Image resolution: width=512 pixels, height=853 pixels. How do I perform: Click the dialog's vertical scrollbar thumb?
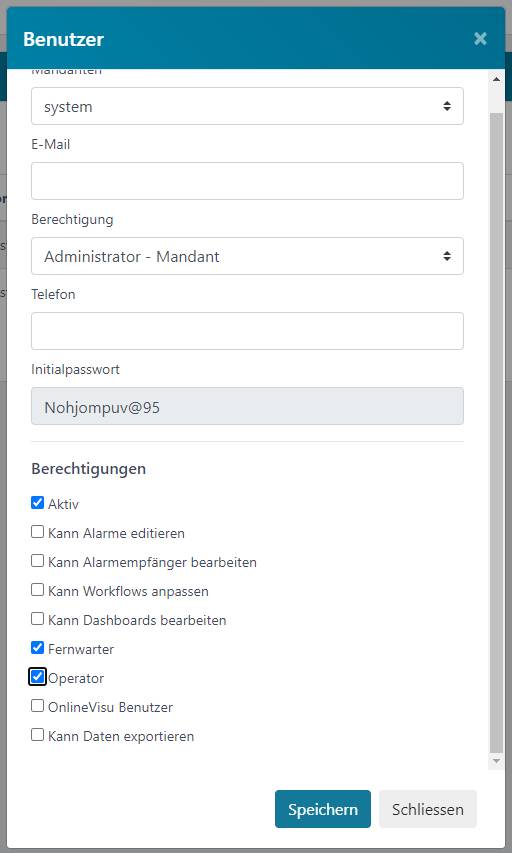click(x=496, y=432)
